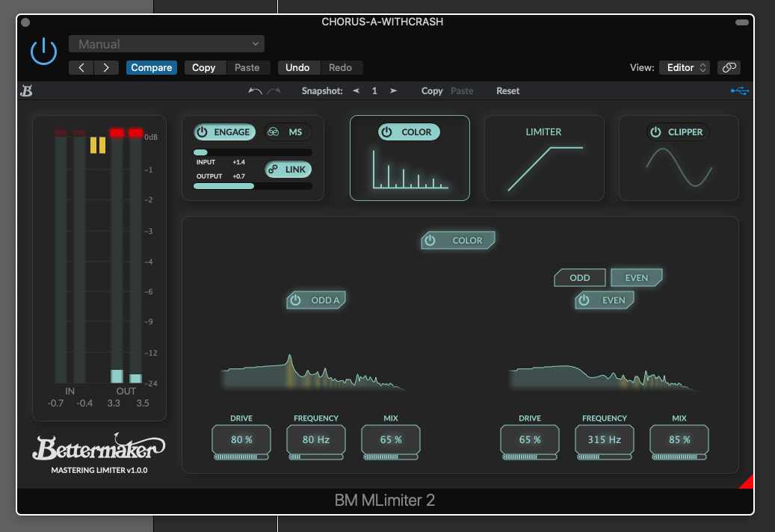Click the OUT peak value 3.3
This screenshot has height=532, width=775.
click(x=114, y=403)
